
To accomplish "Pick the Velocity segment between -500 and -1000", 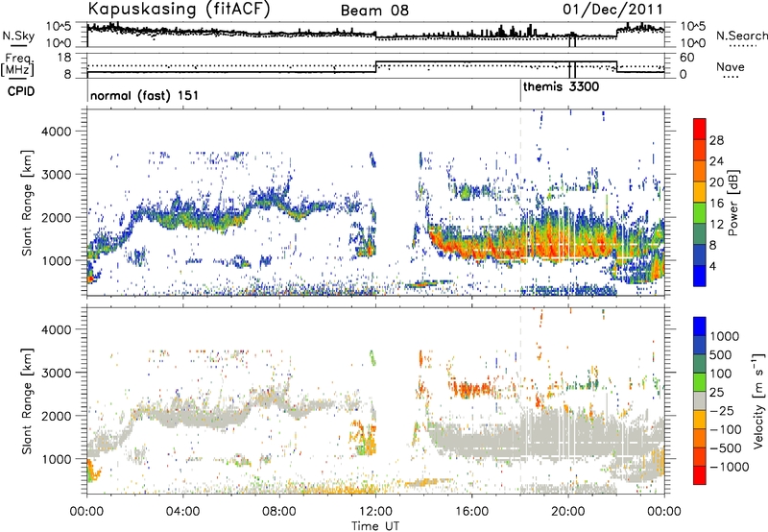I will (700, 456).
